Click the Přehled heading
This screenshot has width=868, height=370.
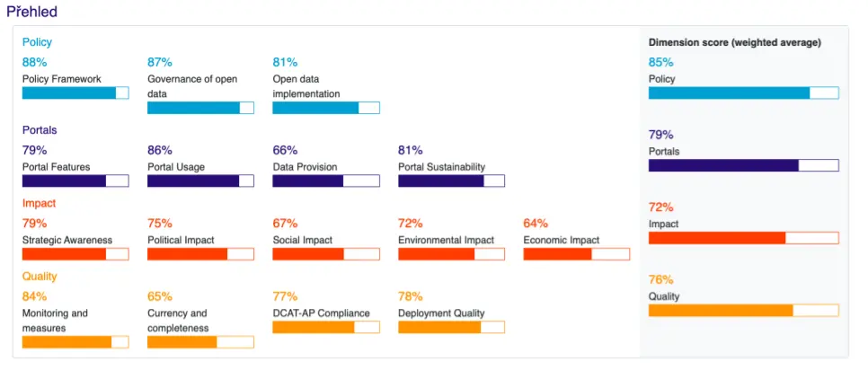32,13
